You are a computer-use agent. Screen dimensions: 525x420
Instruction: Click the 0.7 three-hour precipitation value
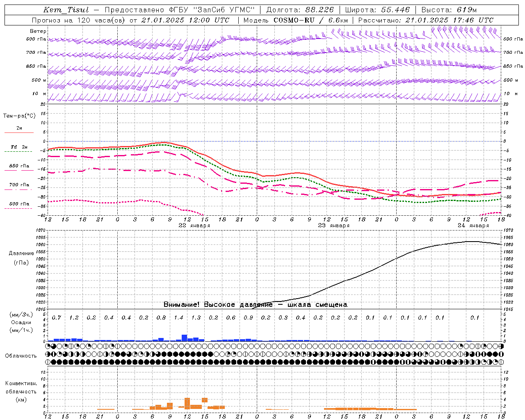tap(57, 318)
